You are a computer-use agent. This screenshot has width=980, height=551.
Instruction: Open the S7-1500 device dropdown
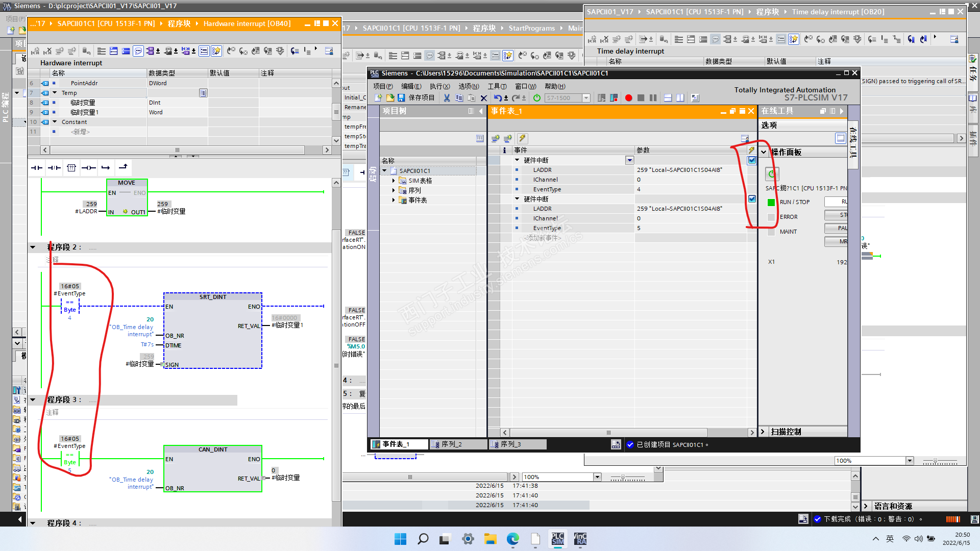click(586, 98)
